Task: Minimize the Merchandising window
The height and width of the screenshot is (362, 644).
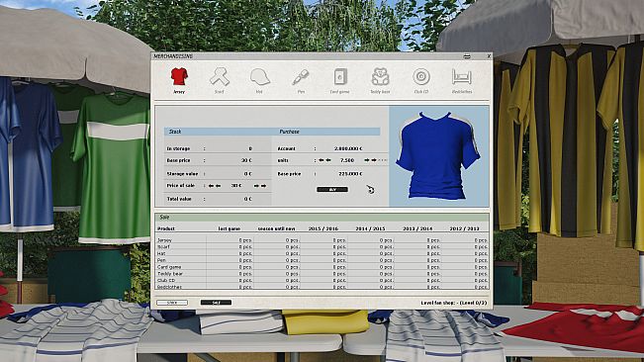Action: click(467, 56)
